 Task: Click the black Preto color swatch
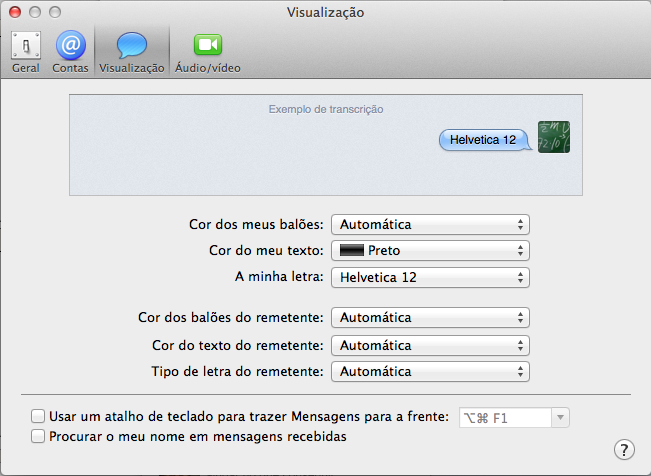point(352,250)
